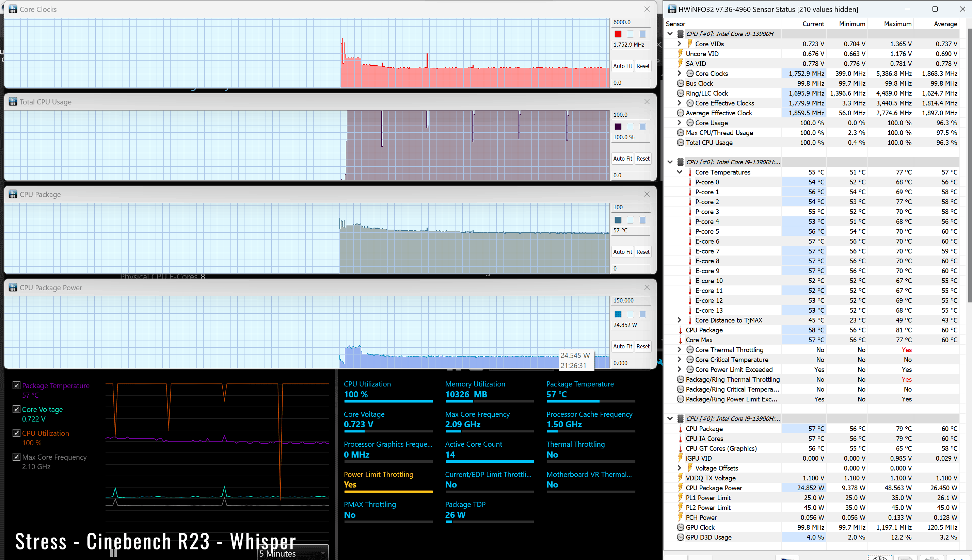This screenshot has width=972, height=560.
Task: Click the Minimum column header
Action: click(x=852, y=24)
